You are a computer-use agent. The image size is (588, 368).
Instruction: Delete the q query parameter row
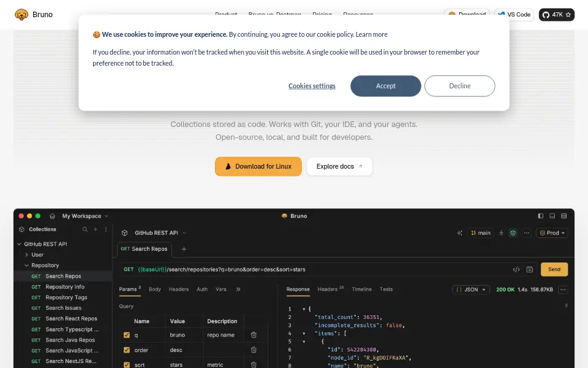coord(254,335)
